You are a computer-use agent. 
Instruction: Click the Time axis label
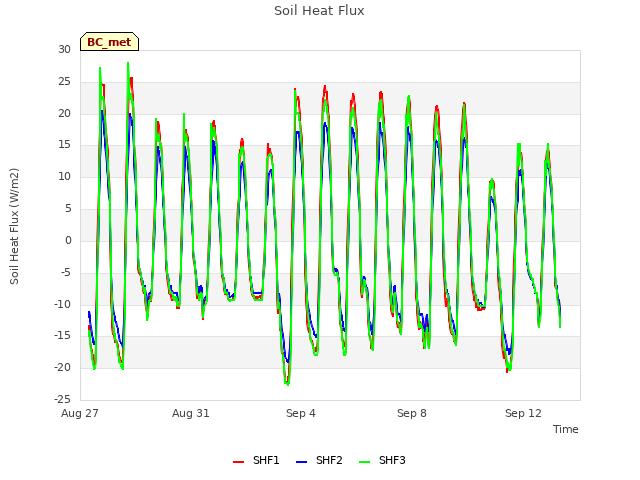coord(566,429)
